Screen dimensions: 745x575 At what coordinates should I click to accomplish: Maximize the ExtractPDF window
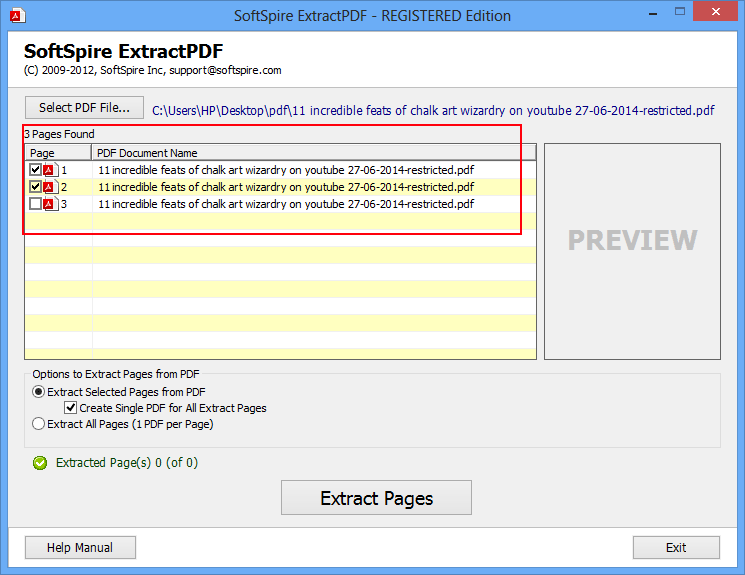[680, 12]
